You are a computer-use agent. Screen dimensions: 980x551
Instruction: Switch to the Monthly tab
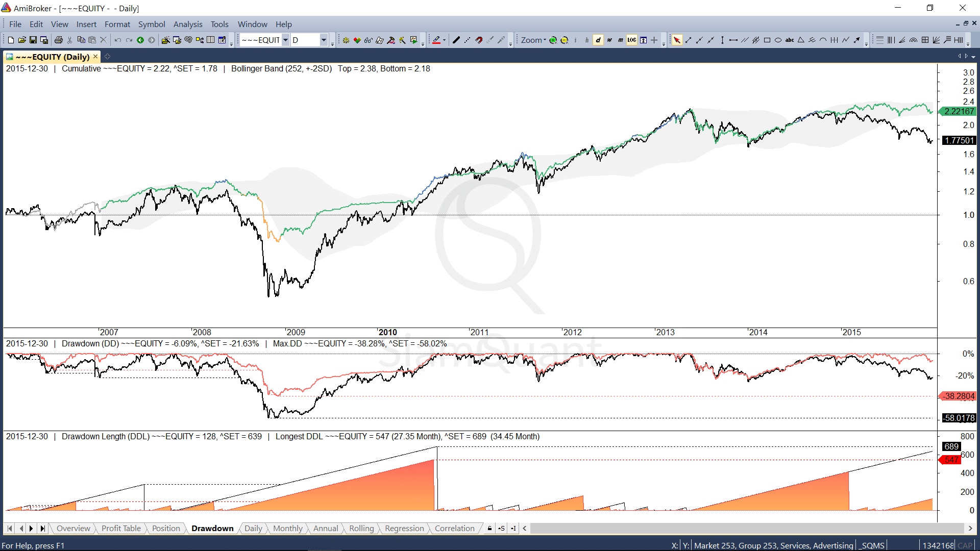click(287, 528)
